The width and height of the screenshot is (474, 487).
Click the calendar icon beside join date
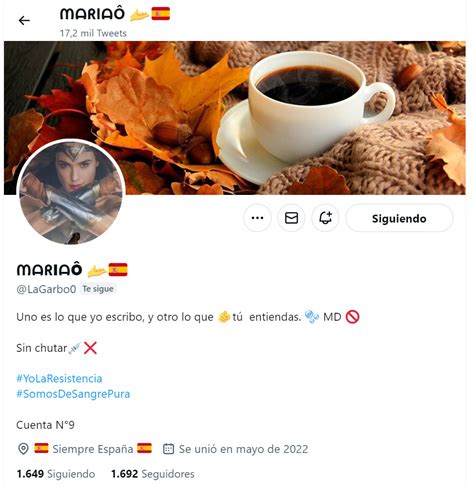[168, 449]
